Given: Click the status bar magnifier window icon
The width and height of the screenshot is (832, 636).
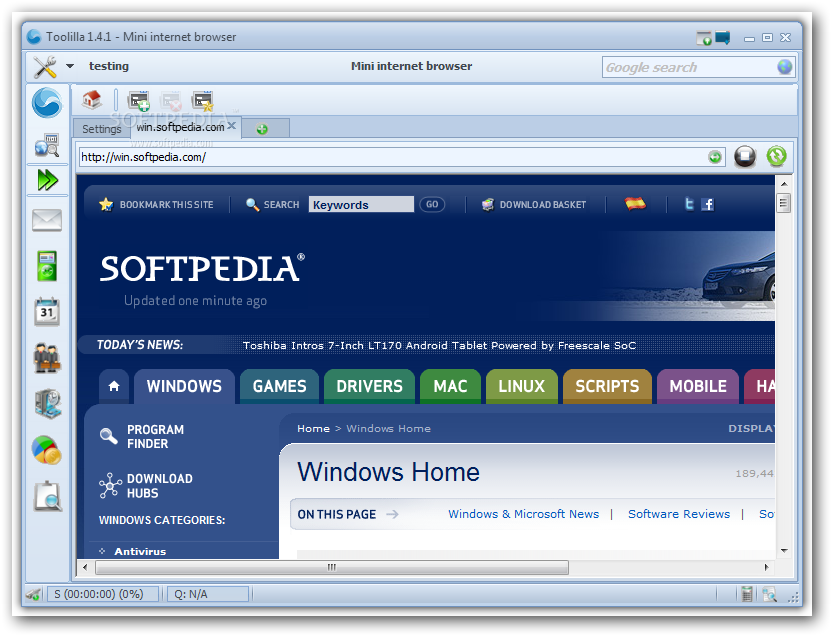Looking at the screenshot, I should pyautogui.click(x=769, y=594).
